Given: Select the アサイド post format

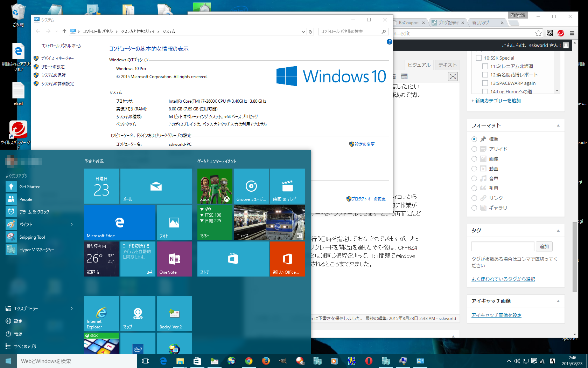Looking at the screenshot, I should click(474, 149).
